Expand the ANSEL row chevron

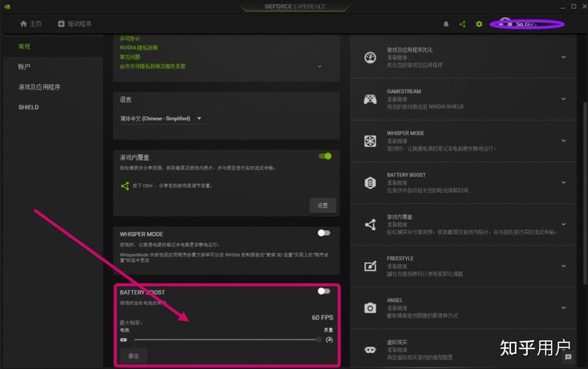coord(564,308)
